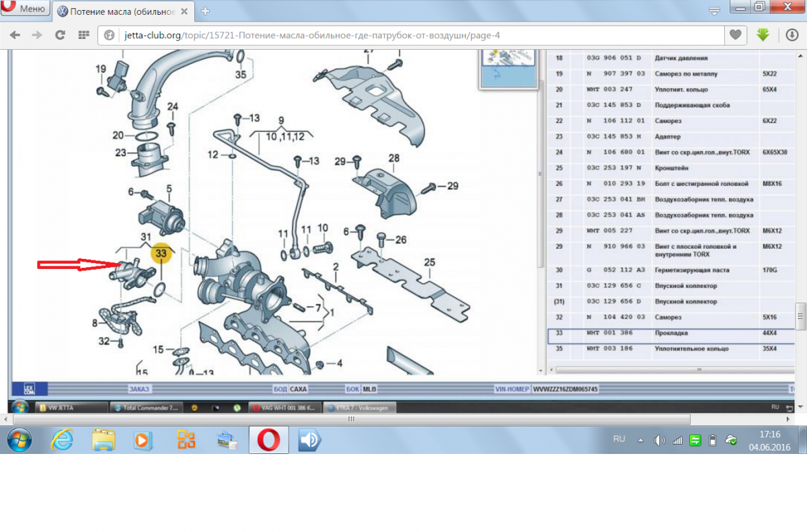Launch Windows Media Player from taskbar
Viewport: 807px width, 532px height.
tap(142, 441)
